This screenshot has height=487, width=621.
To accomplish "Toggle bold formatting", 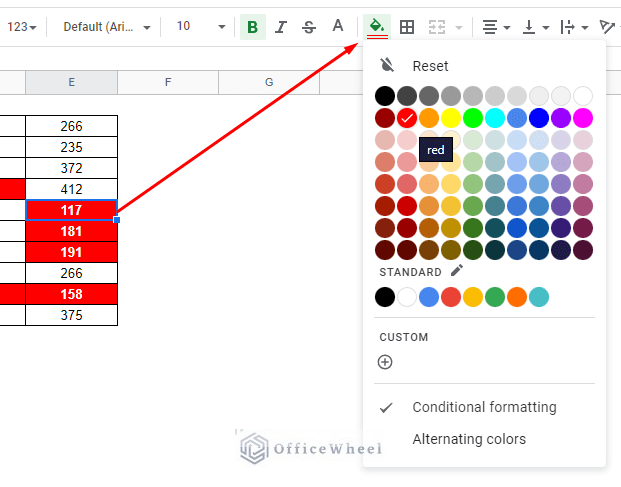I will pyautogui.click(x=253, y=27).
